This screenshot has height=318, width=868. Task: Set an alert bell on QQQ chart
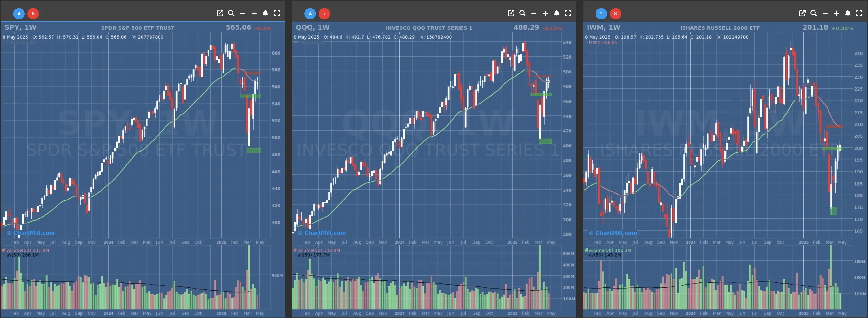(557, 13)
